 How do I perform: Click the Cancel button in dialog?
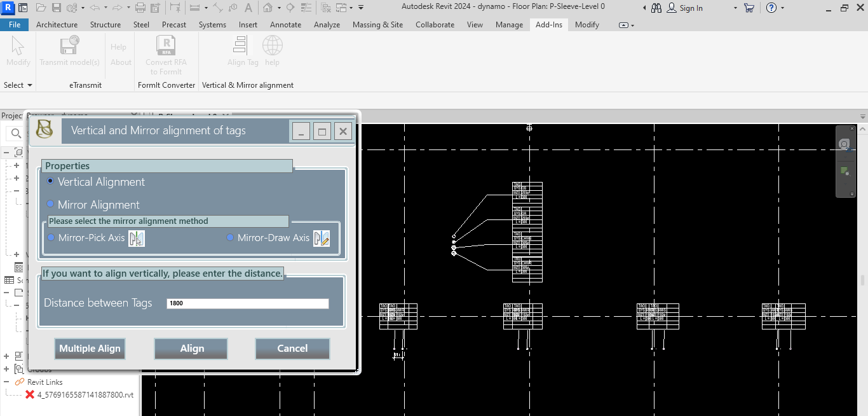coord(292,349)
